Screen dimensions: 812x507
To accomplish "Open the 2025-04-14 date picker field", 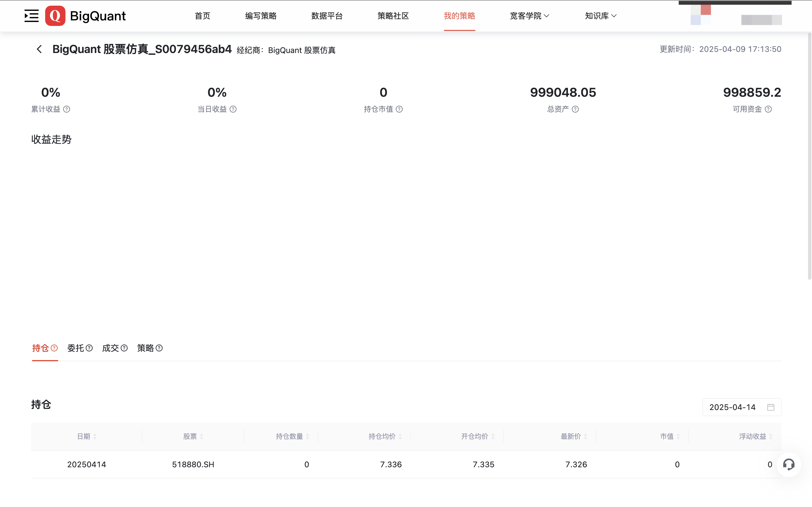I will coord(732,407).
